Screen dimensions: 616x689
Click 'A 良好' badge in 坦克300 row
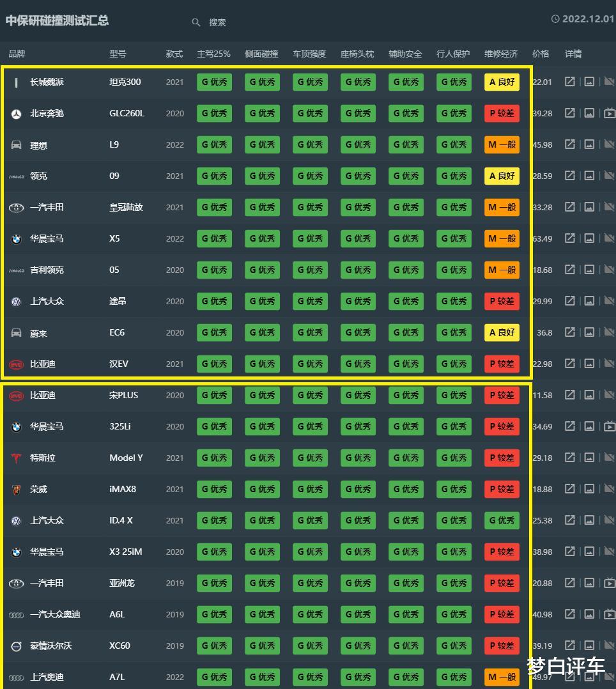[x=502, y=82]
